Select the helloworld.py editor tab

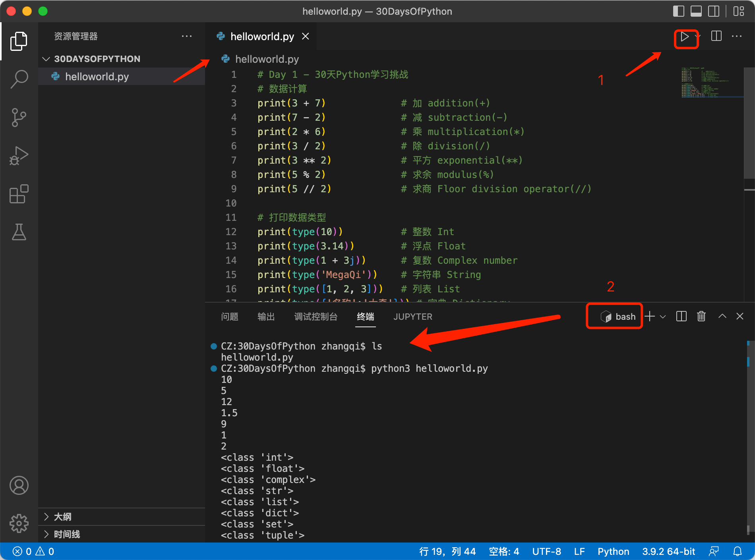pyautogui.click(x=261, y=37)
